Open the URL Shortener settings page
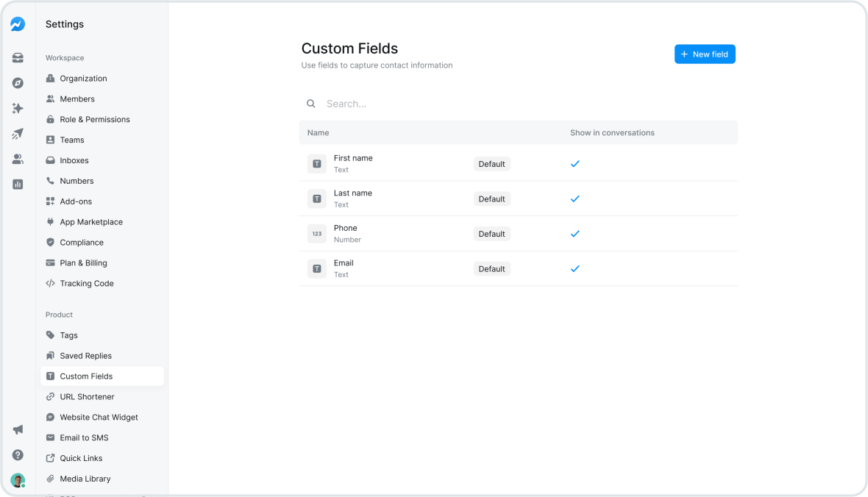The height and width of the screenshot is (497, 868). point(87,397)
